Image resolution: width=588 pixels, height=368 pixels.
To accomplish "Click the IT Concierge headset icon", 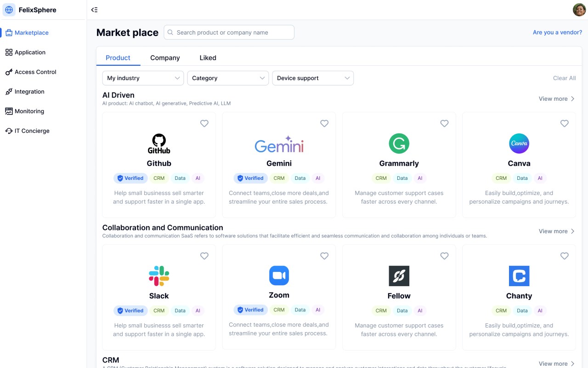I will tap(9, 131).
